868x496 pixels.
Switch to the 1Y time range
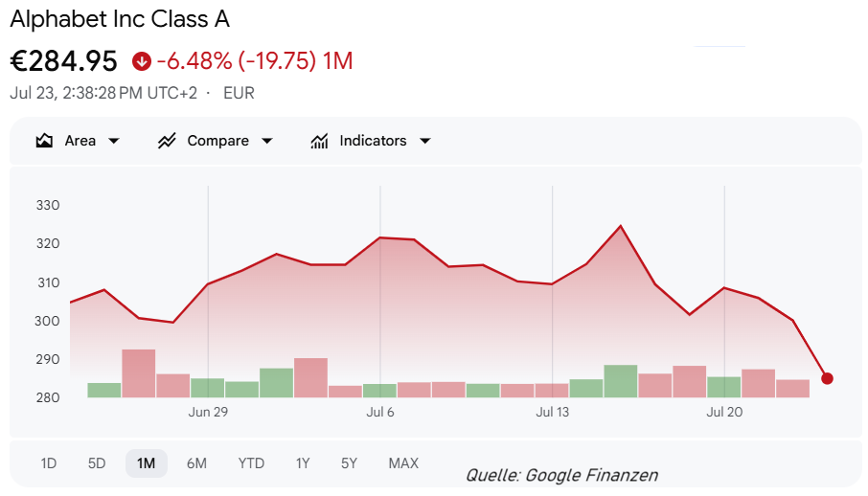coord(303,463)
